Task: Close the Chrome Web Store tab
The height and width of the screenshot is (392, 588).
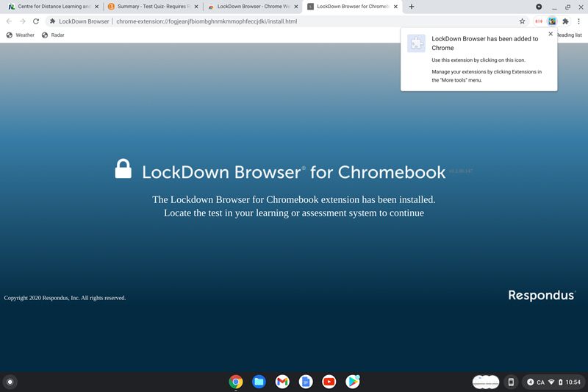Action: [x=296, y=7]
